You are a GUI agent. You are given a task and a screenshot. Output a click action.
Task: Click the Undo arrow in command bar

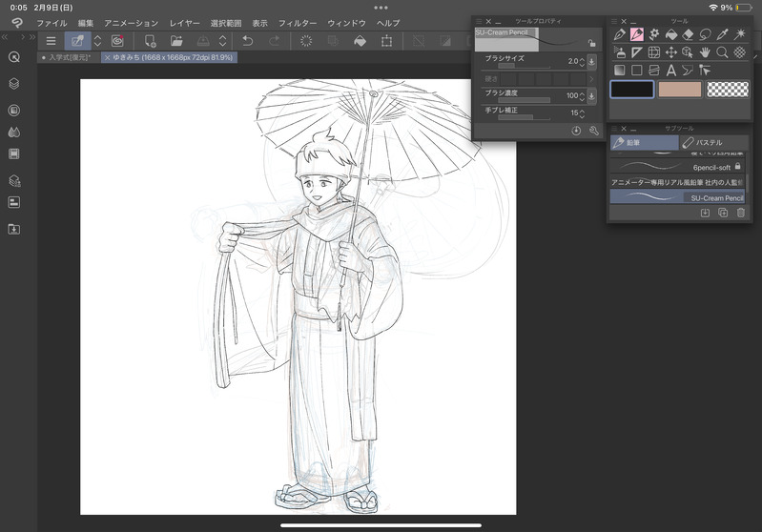point(248,41)
